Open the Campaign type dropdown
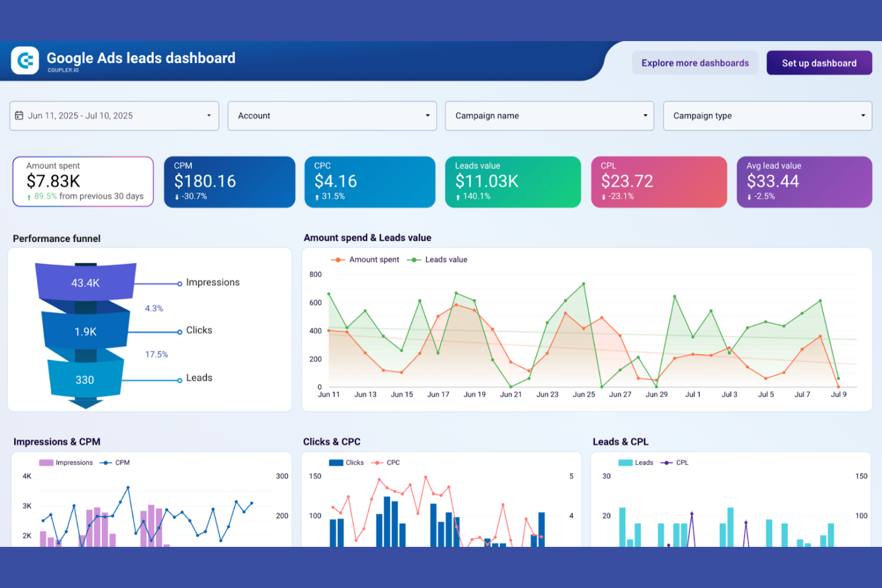The height and width of the screenshot is (588, 882). [768, 116]
